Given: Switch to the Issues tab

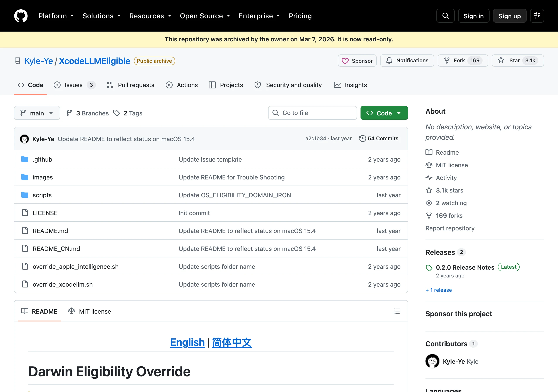Looking at the screenshot, I should click(x=74, y=85).
